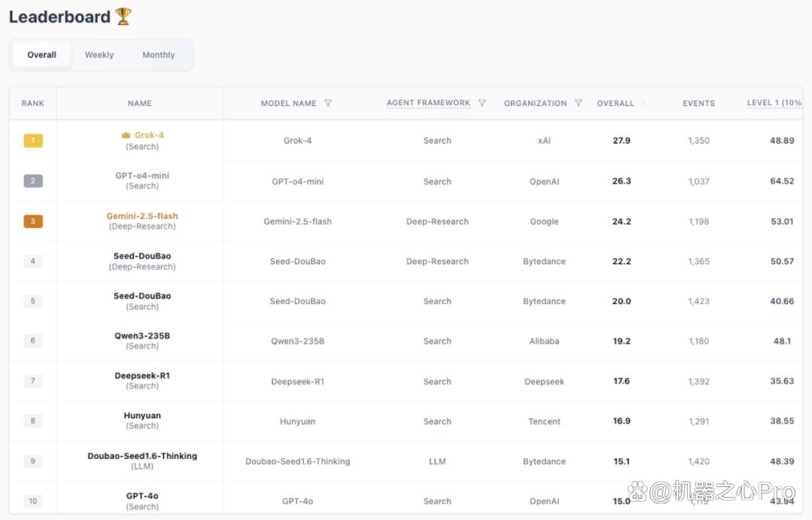Image resolution: width=812 pixels, height=520 pixels.
Task: Switch to the Weekly tab
Action: 99,55
